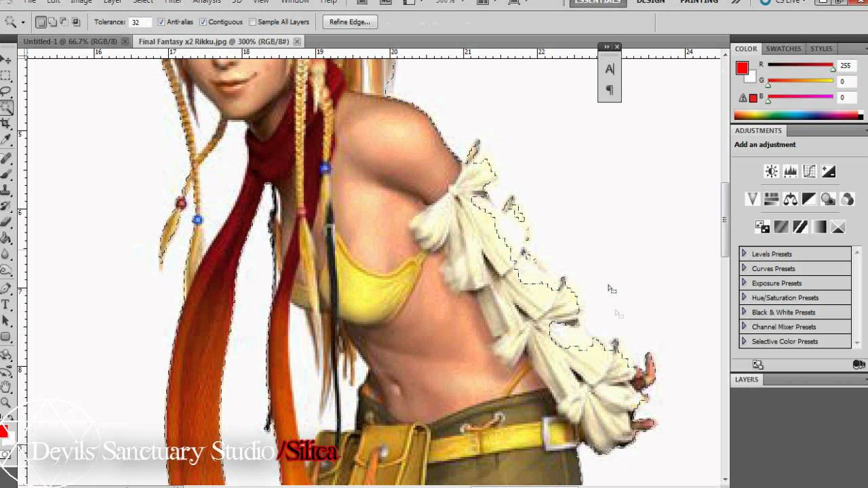
Task: Click the foreground color swatch in Color panel
Action: click(742, 68)
